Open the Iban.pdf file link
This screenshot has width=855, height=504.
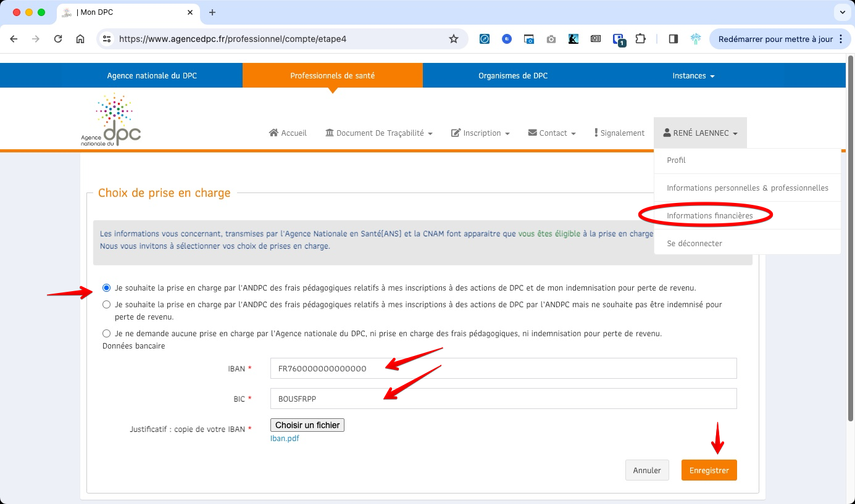[x=285, y=439]
